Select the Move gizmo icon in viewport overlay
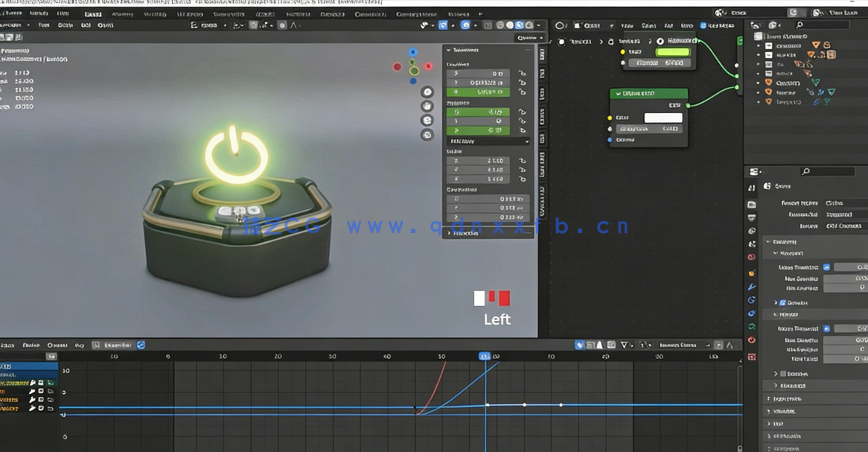Screen dimensions: 868x452 coord(427,106)
